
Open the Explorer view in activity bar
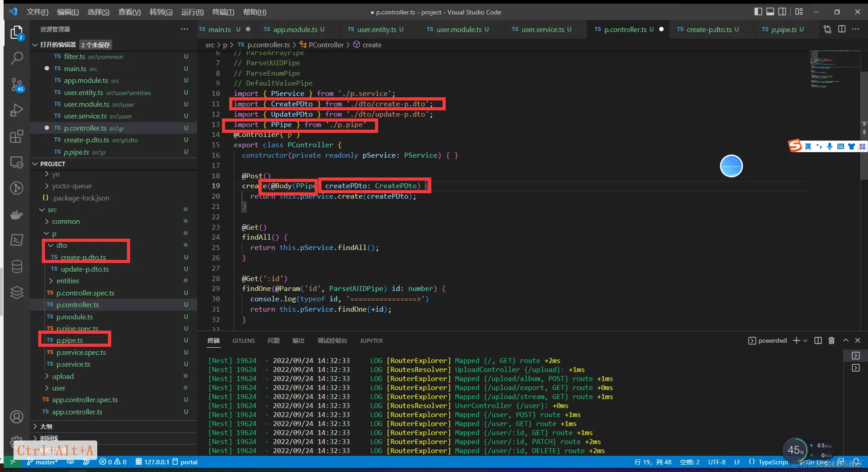click(x=17, y=32)
